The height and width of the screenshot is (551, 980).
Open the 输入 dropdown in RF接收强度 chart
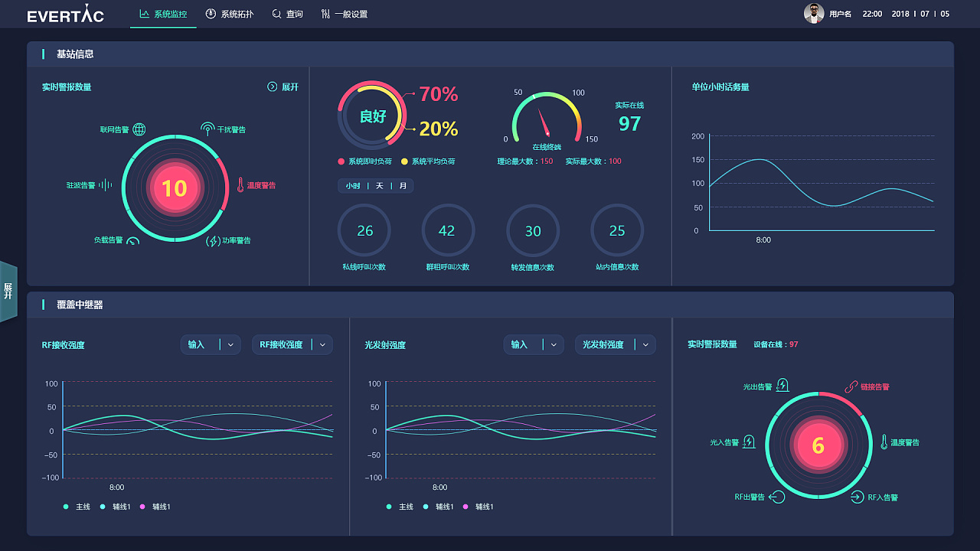point(211,344)
